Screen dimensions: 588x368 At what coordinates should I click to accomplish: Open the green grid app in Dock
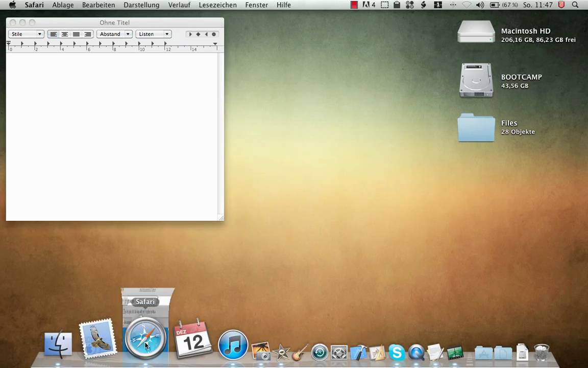(x=455, y=353)
